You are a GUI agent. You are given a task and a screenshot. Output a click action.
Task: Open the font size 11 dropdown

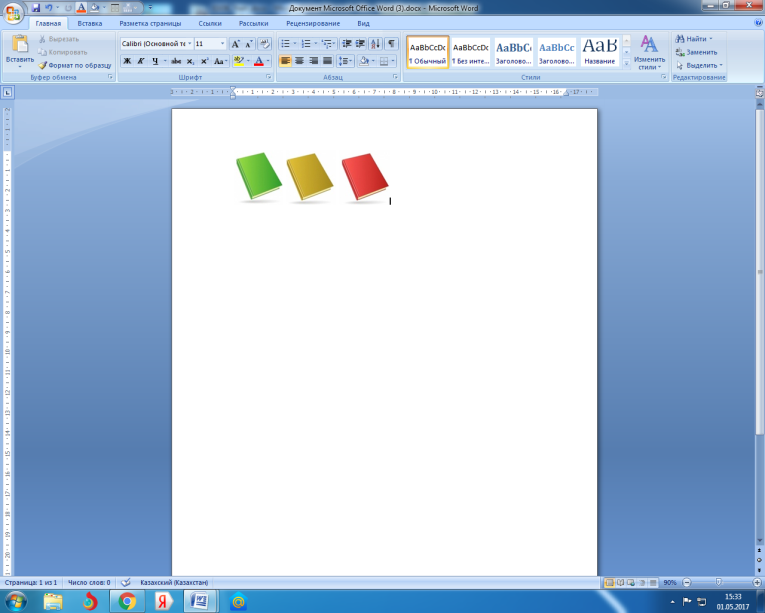(222, 44)
